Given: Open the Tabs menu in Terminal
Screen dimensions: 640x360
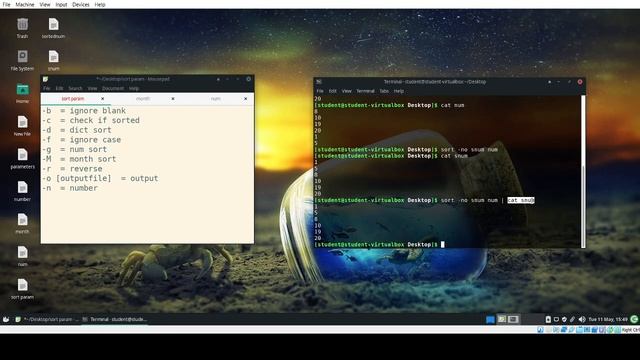Looking at the screenshot, I should (x=384, y=91).
